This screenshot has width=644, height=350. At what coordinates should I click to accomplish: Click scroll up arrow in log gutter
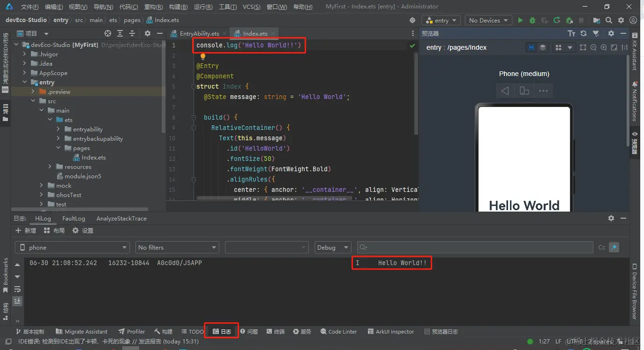pyautogui.click(x=17, y=265)
